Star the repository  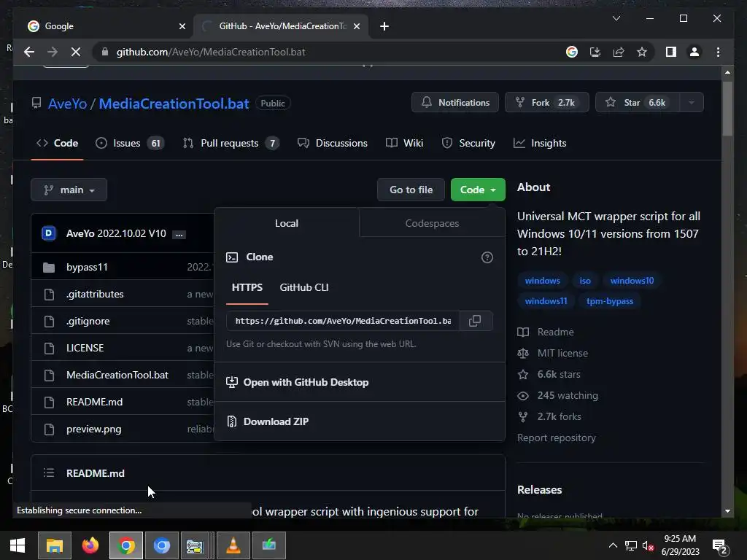637,102
